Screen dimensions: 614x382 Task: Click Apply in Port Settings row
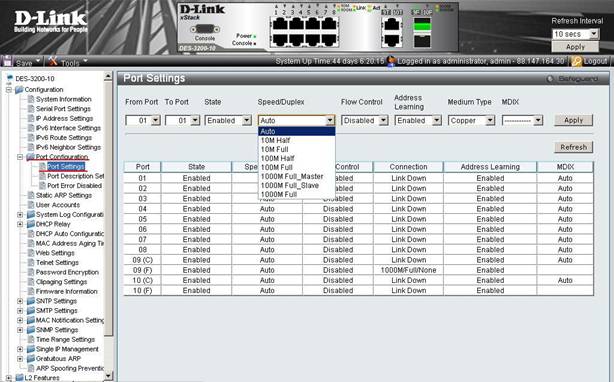pyautogui.click(x=573, y=120)
